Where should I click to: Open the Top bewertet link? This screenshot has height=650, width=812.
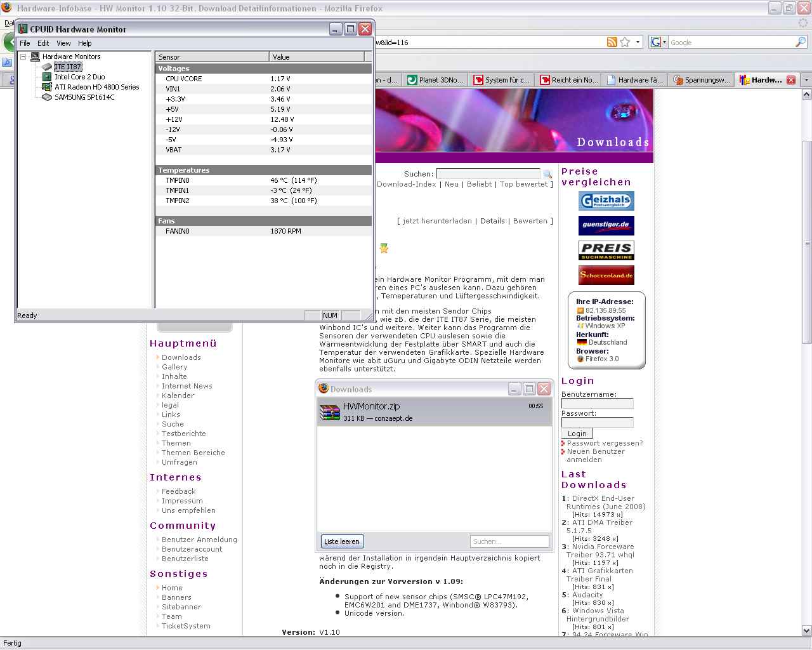523,184
